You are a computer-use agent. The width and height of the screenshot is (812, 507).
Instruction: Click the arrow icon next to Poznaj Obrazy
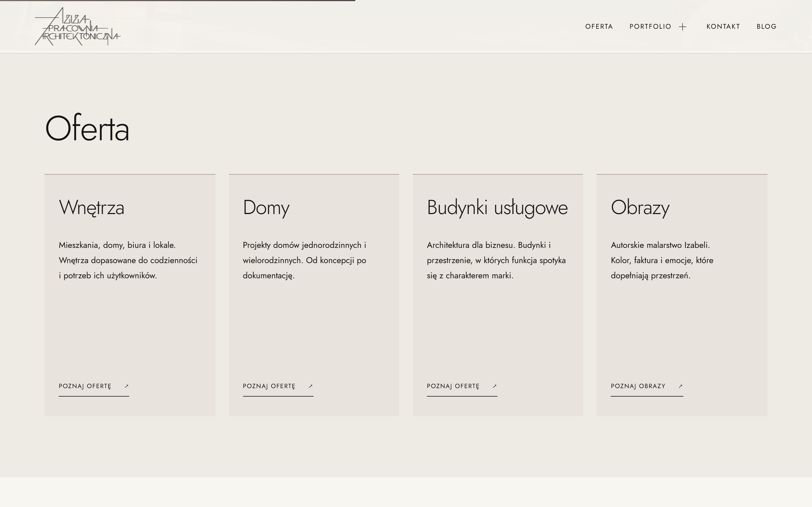680,386
